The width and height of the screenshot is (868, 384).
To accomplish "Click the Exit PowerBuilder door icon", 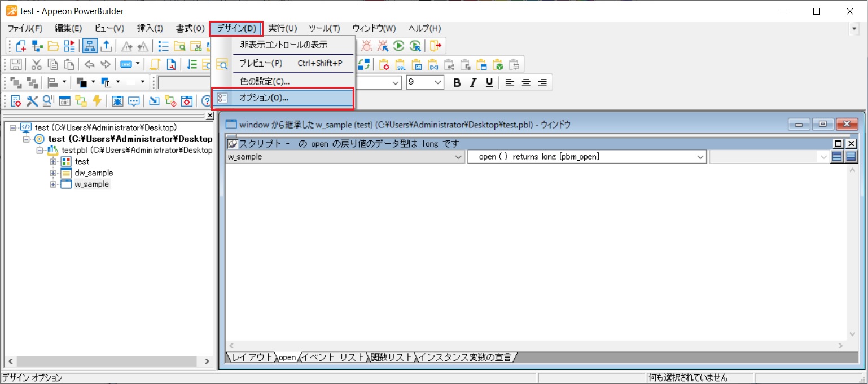I will [x=436, y=46].
